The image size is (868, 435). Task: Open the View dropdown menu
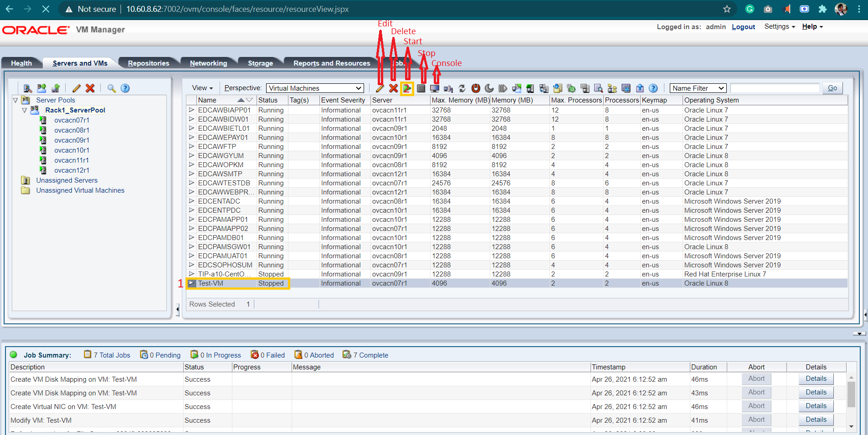coord(202,88)
